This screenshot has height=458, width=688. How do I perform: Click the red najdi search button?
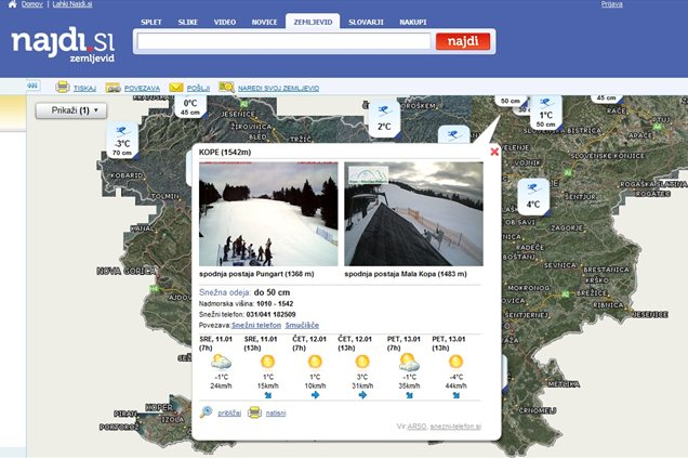click(x=463, y=41)
